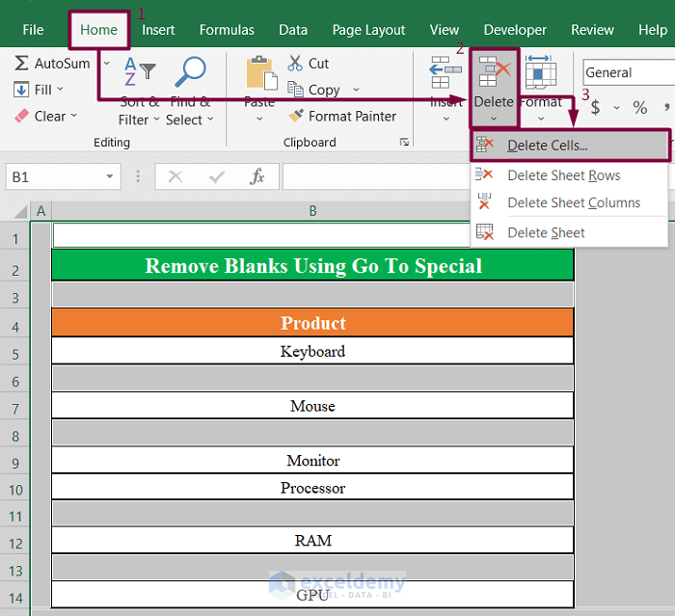Viewport: 675px width, 616px height.
Task: Open the General number format box
Action: (629, 72)
